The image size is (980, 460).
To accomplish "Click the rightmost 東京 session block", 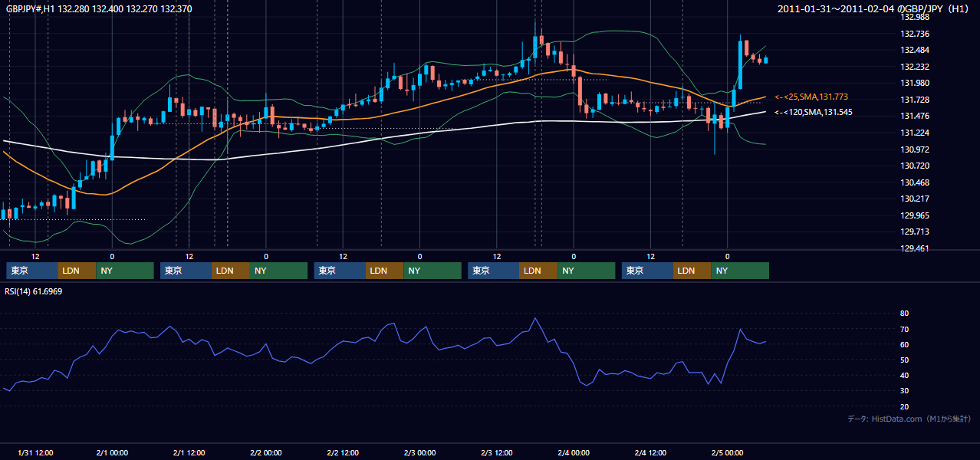I will coord(647,271).
